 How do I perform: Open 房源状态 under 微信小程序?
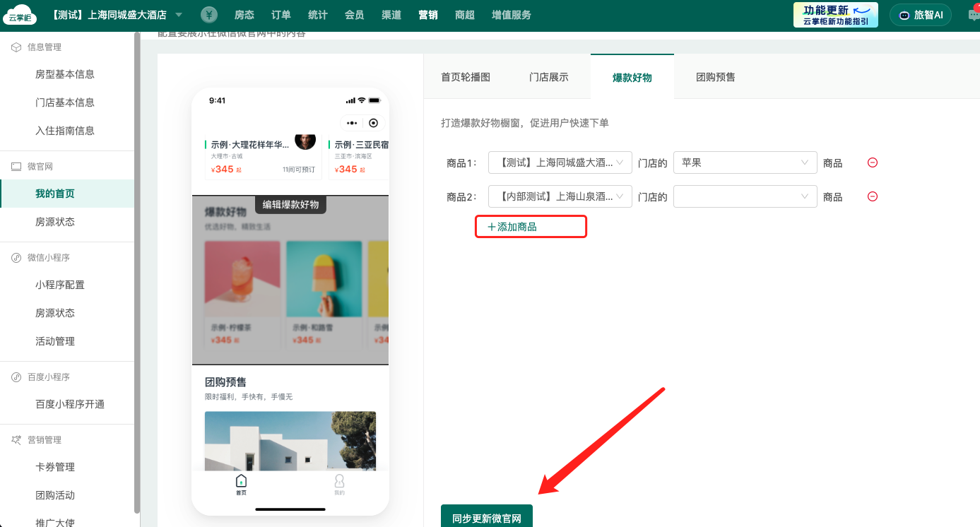click(x=55, y=313)
